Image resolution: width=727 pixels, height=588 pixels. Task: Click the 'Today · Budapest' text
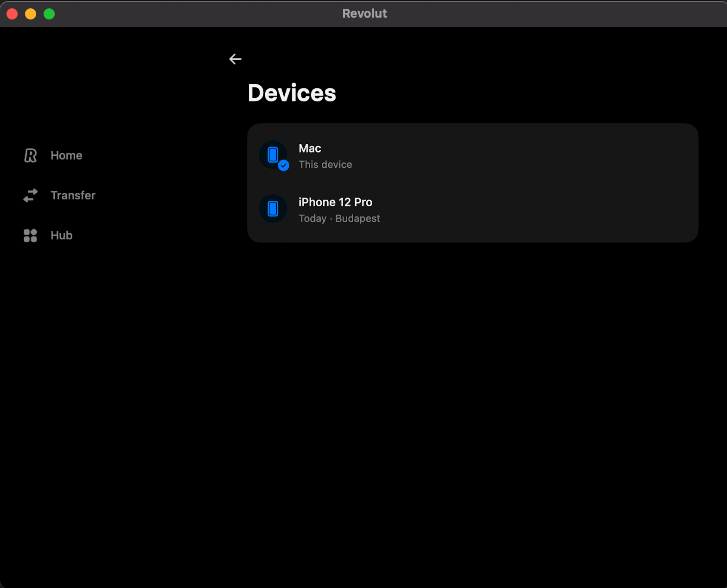point(339,218)
